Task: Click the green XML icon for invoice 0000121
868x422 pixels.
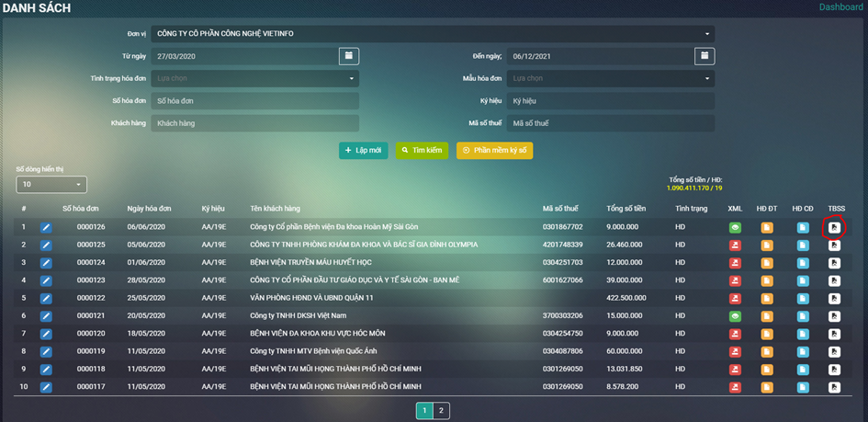Action: pos(735,316)
